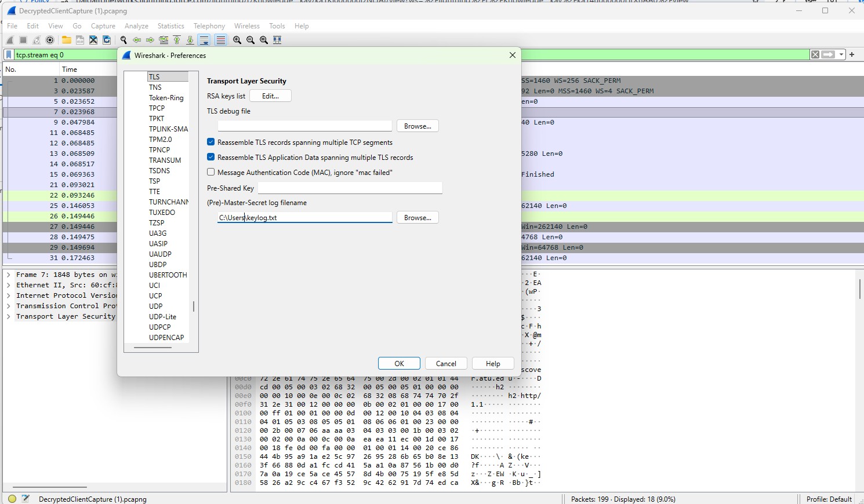
Task: Click the reload capture file icon
Action: coord(106,40)
